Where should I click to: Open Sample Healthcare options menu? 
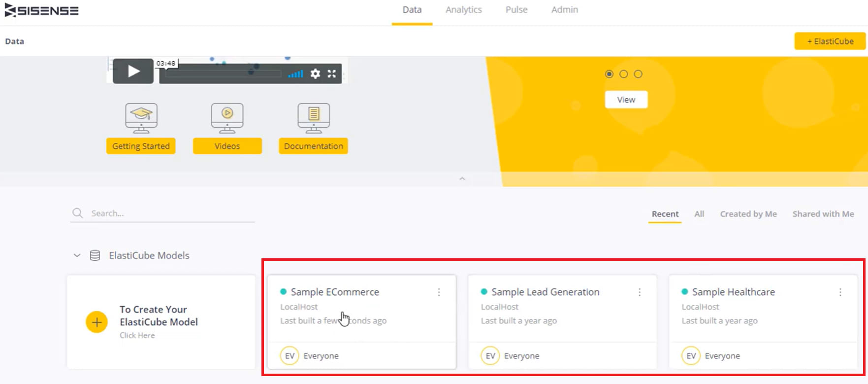click(x=840, y=292)
